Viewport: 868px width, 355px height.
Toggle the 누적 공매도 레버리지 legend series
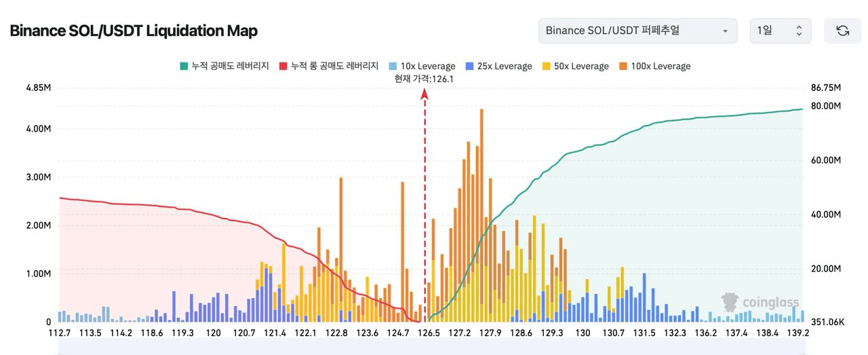tap(224, 66)
